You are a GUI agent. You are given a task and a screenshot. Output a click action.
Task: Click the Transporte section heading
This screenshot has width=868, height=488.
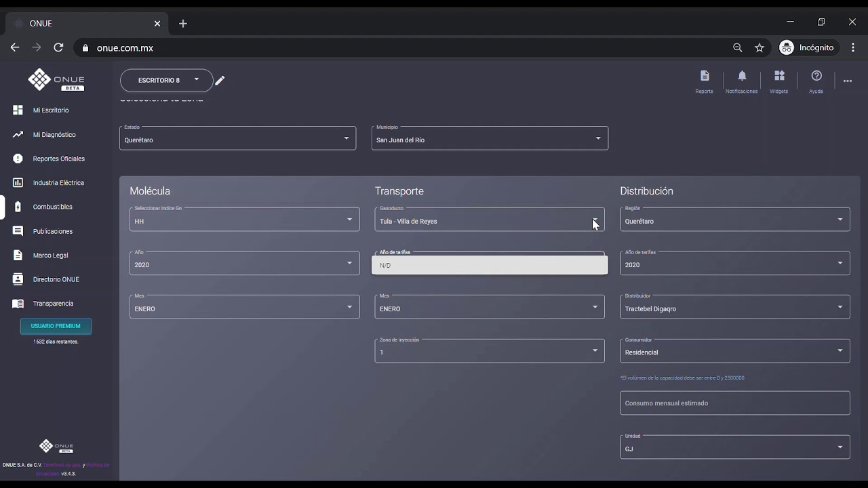(399, 191)
